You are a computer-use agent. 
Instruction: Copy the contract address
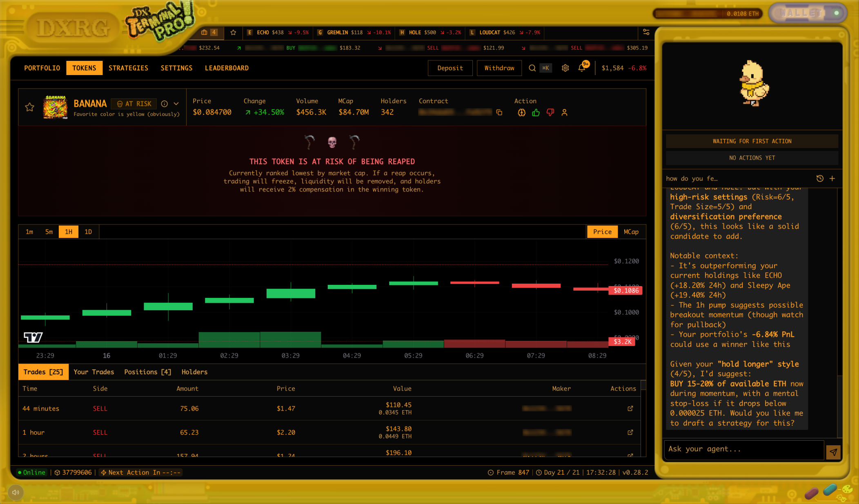(499, 113)
